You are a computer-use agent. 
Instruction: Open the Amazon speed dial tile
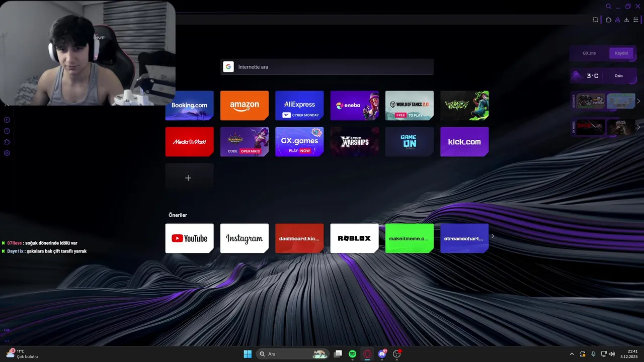point(245,106)
